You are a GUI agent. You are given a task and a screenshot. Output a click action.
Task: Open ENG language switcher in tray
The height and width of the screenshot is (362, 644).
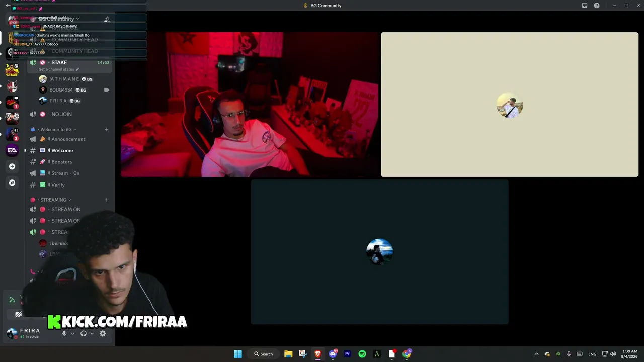[x=592, y=354]
